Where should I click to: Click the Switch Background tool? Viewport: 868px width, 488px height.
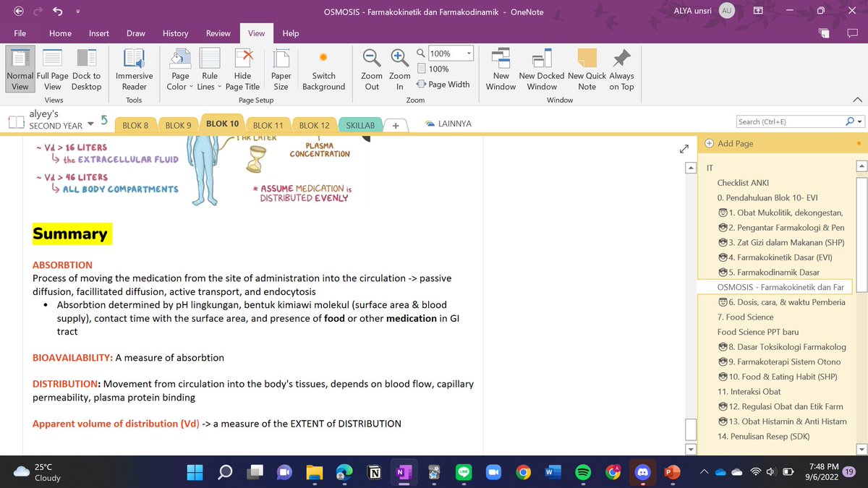[x=323, y=69]
